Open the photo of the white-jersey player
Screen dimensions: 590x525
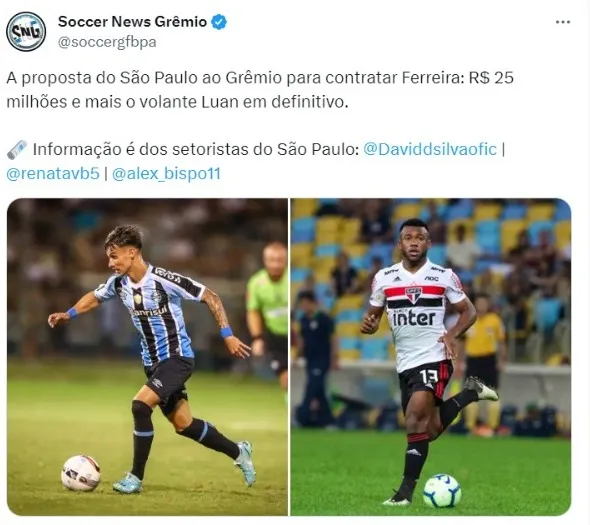point(431,357)
